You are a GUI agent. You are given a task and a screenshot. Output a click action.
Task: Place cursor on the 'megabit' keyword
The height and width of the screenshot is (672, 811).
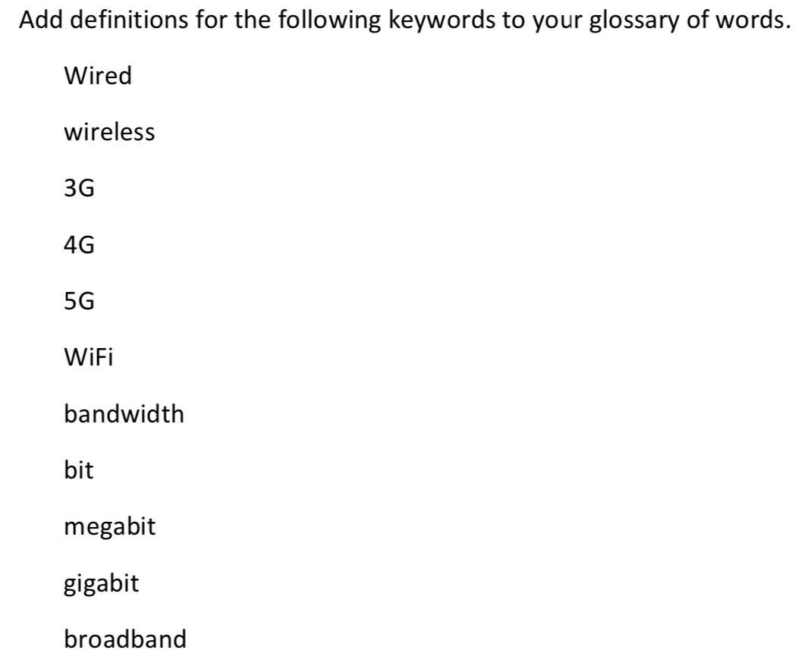click(x=110, y=527)
